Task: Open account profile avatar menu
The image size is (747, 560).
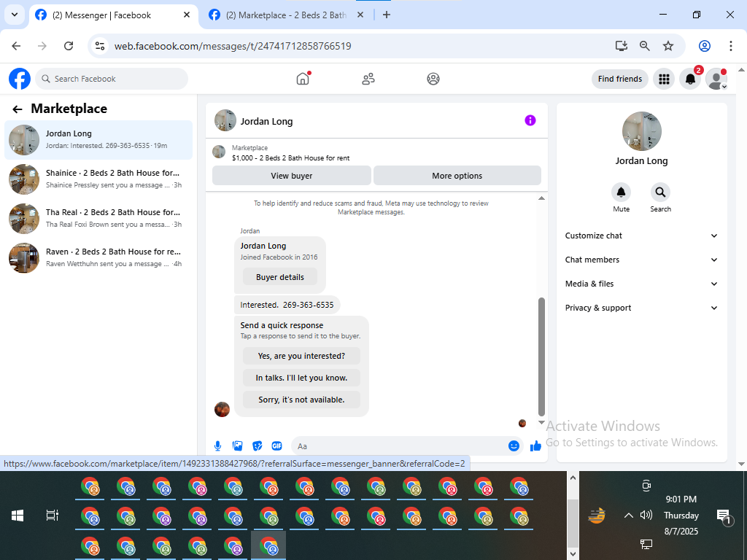Action: (716, 79)
